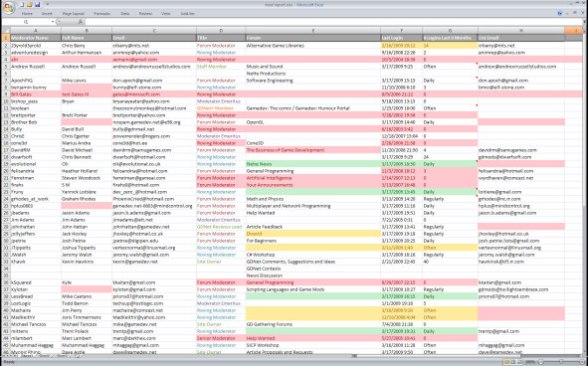Select column C header

pyautogui.click(x=154, y=31)
